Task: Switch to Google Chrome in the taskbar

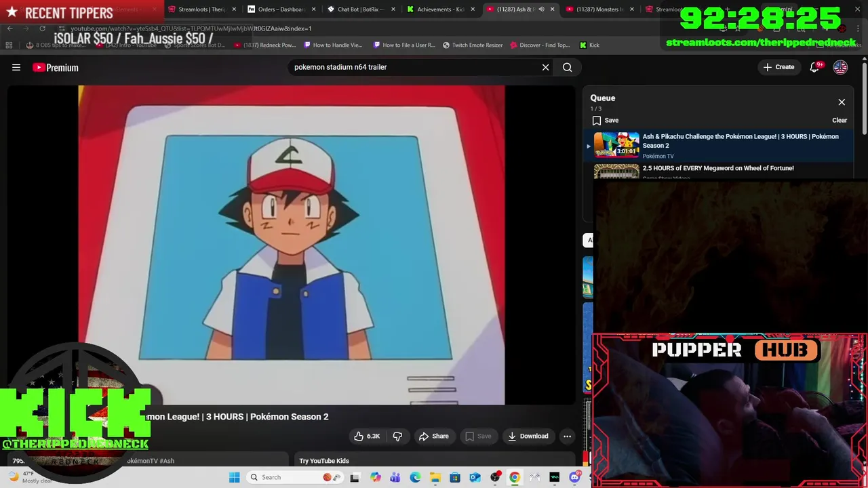Action: coord(515,477)
